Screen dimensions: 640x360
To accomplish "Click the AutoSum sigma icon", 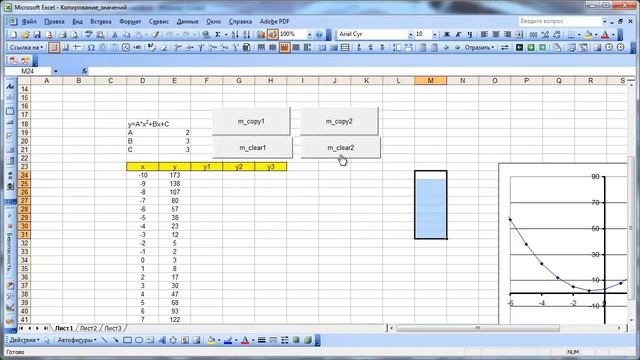I will pos(218,35).
